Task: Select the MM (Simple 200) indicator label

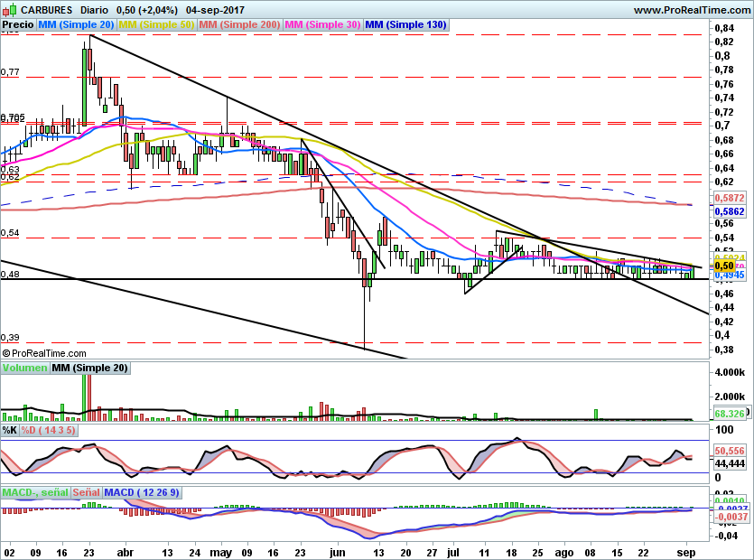Action: pos(238,25)
